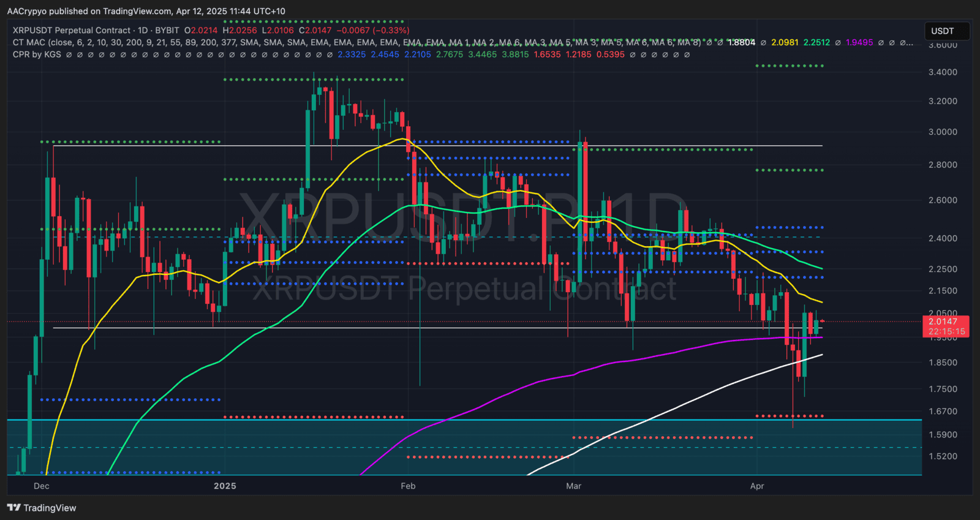Screen dimensions: 980x520
Task: Click the 2.1500 price scale label
Action: click(x=943, y=291)
